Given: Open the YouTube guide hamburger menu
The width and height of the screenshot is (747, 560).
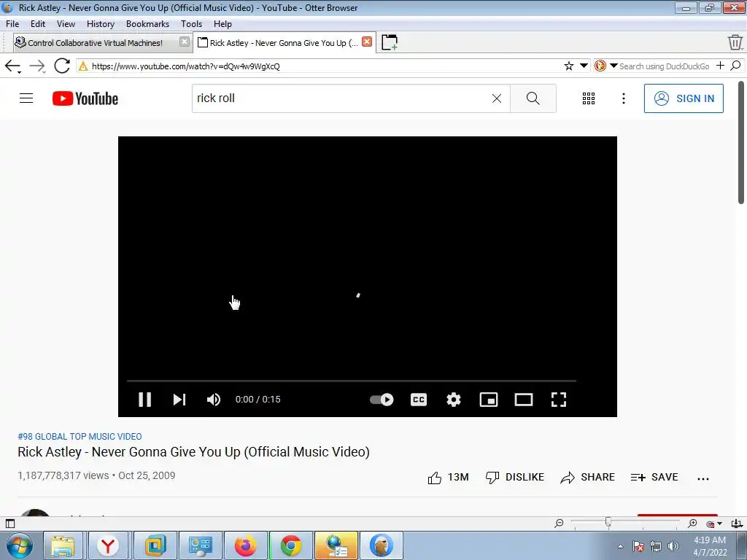Looking at the screenshot, I should tap(26, 98).
